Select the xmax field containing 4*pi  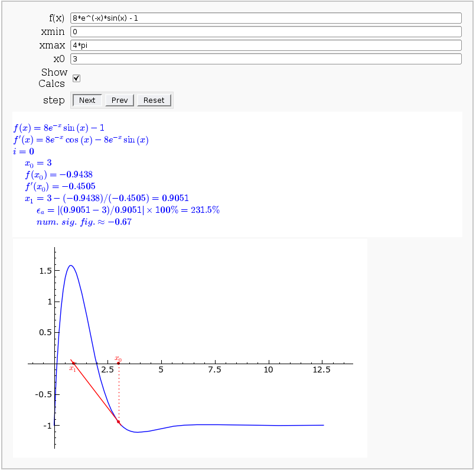(x=265, y=46)
